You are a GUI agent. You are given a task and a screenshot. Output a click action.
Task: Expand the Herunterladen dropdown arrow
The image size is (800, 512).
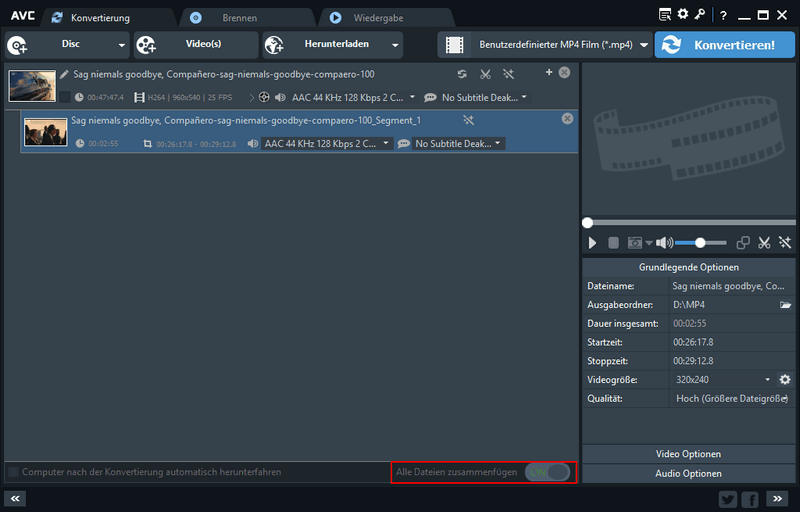pos(395,45)
